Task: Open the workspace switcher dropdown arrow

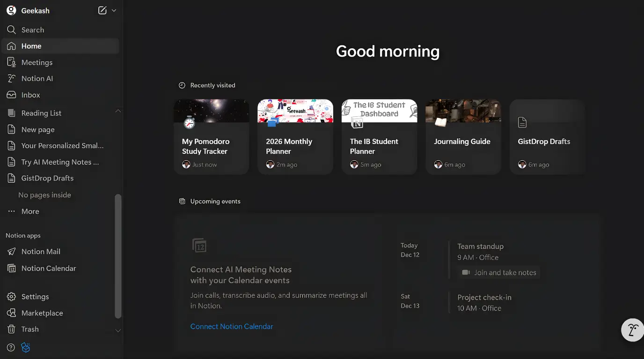Action: [114, 10]
